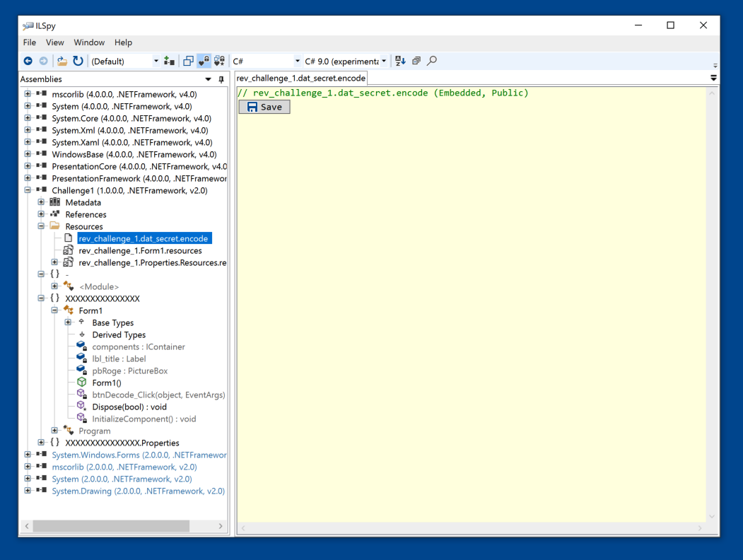Toggle Show only public types button
743x560 pixels.
188,62
